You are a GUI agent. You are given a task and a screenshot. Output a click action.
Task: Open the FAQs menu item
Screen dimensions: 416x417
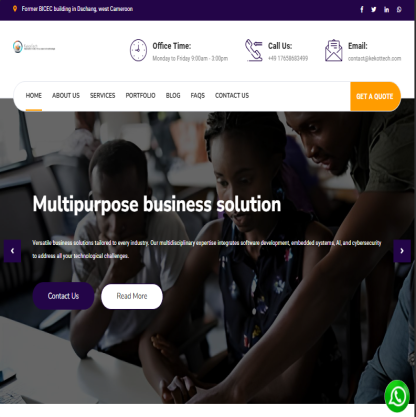[x=198, y=96]
